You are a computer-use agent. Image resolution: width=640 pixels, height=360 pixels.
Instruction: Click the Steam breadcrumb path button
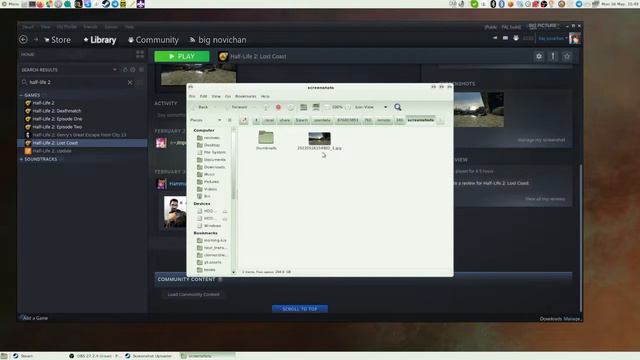[x=302, y=120]
